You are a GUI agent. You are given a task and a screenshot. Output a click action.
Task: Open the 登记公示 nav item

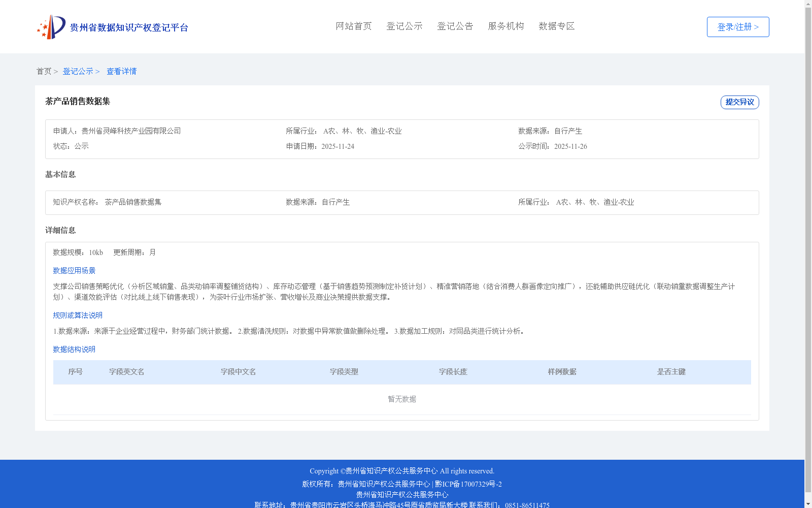[x=404, y=26]
